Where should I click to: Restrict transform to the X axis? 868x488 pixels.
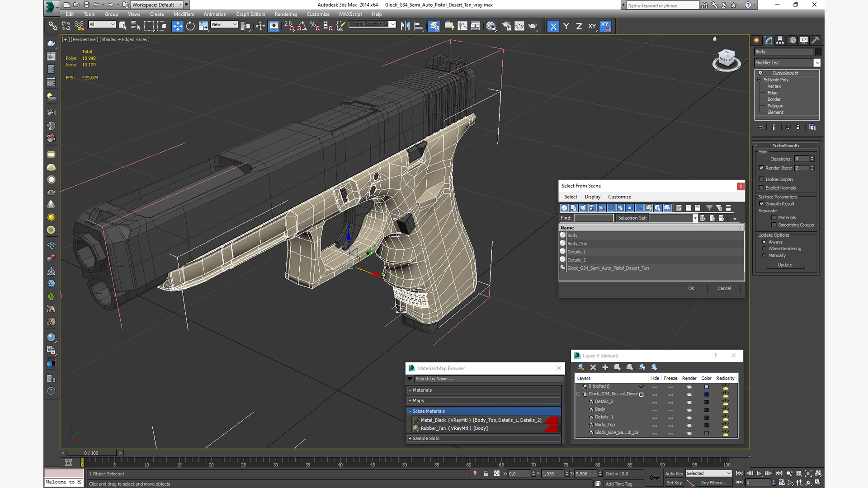[553, 26]
